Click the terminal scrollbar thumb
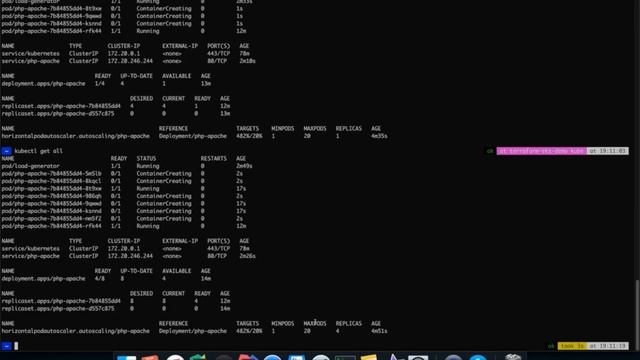 (637, 314)
